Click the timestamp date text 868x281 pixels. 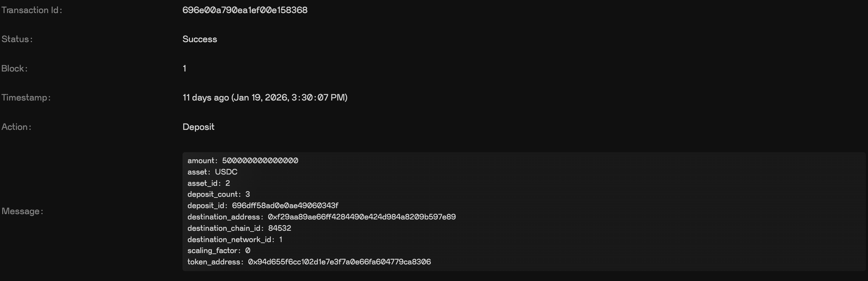click(x=265, y=97)
